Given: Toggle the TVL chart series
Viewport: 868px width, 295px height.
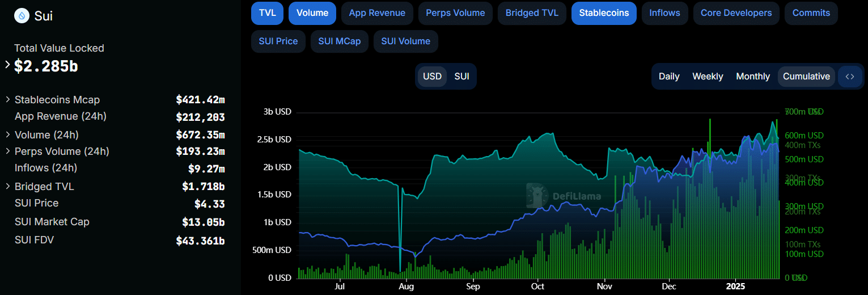Looking at the screenshot, I should (267, 13).
